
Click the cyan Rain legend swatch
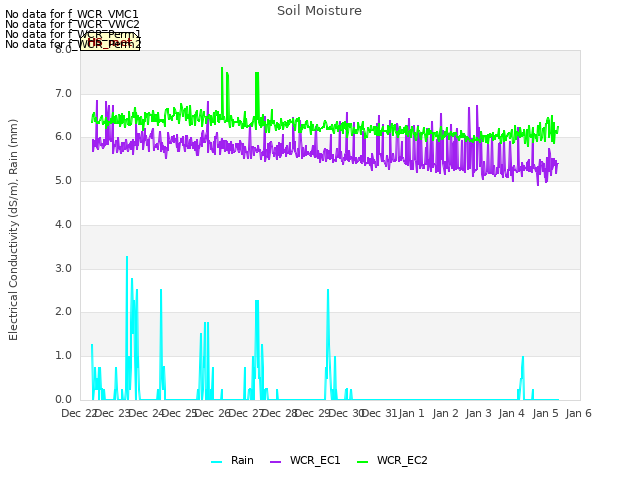[217, 462]
